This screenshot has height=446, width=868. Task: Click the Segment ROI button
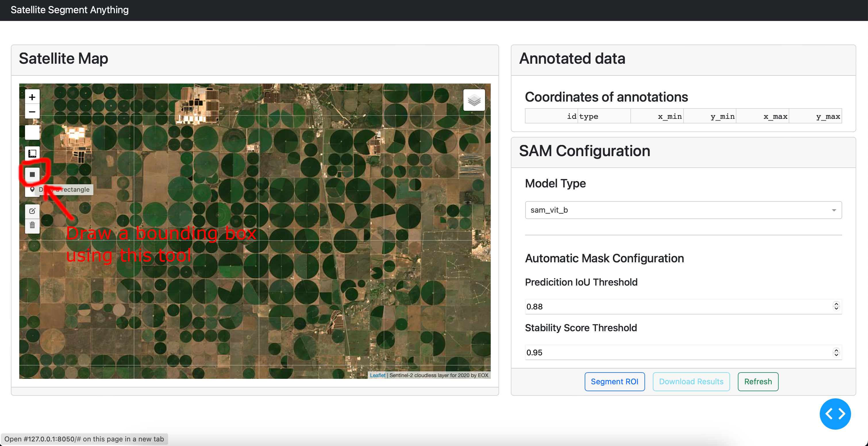[615, 382]
